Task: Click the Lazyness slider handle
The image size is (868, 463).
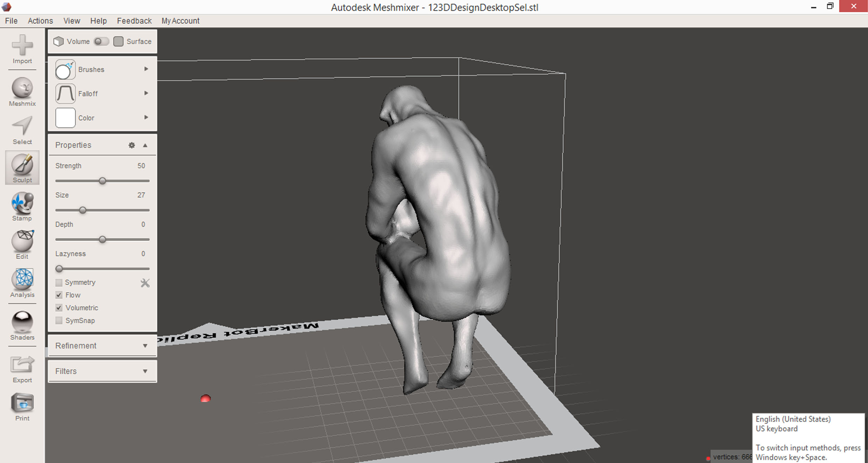Action: [x=59, y=269]
